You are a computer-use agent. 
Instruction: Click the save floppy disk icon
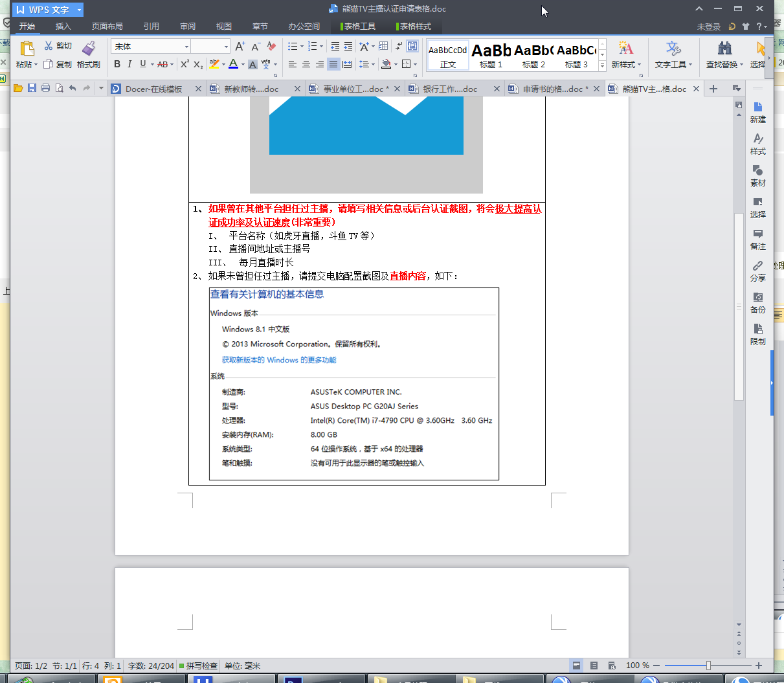[32, 88]
